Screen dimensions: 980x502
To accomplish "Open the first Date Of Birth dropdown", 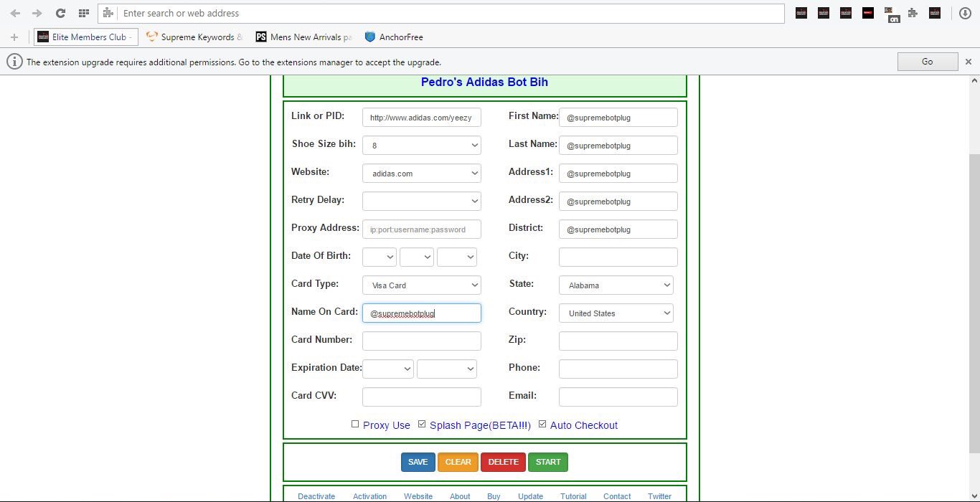I will (x=380, y=257).
